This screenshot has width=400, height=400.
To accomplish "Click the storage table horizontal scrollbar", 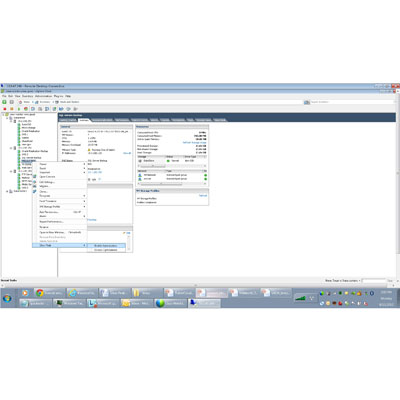I will [172, 166].
